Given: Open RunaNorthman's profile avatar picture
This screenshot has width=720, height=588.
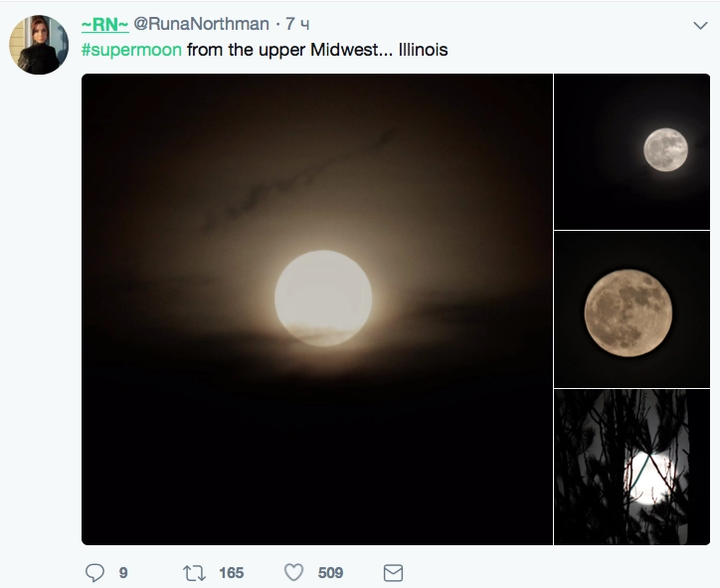Looking at the screenshot, I should click(40, 45).
